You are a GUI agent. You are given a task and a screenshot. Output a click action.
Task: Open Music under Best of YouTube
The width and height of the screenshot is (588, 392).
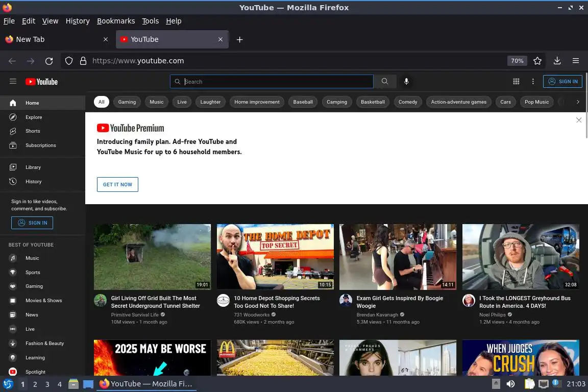click(43, 258)
